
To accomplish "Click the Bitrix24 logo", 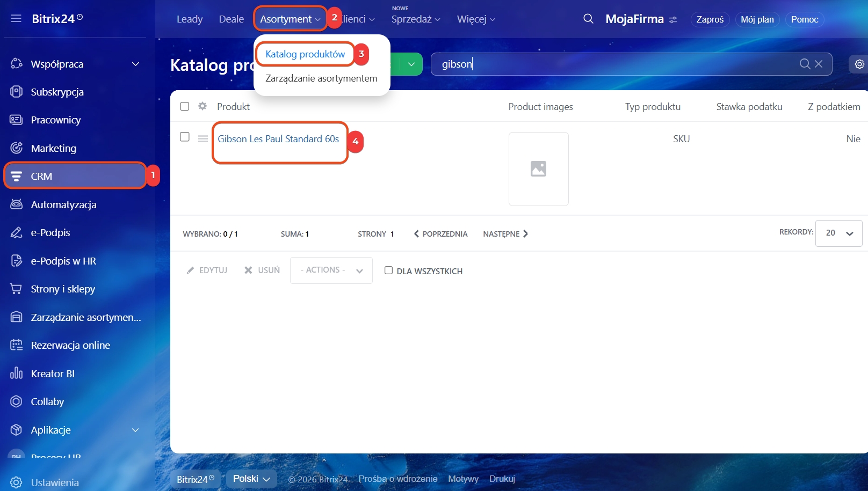I will [57, 19].
